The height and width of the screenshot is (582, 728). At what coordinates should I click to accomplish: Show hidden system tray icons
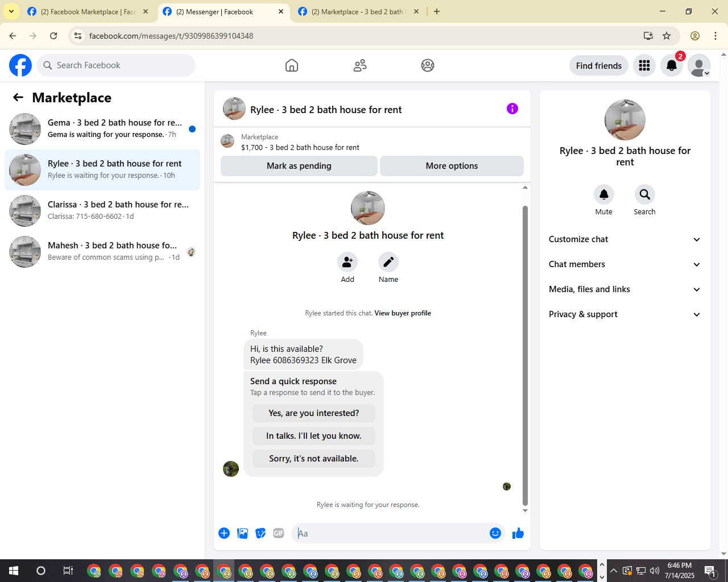point(613,571)
